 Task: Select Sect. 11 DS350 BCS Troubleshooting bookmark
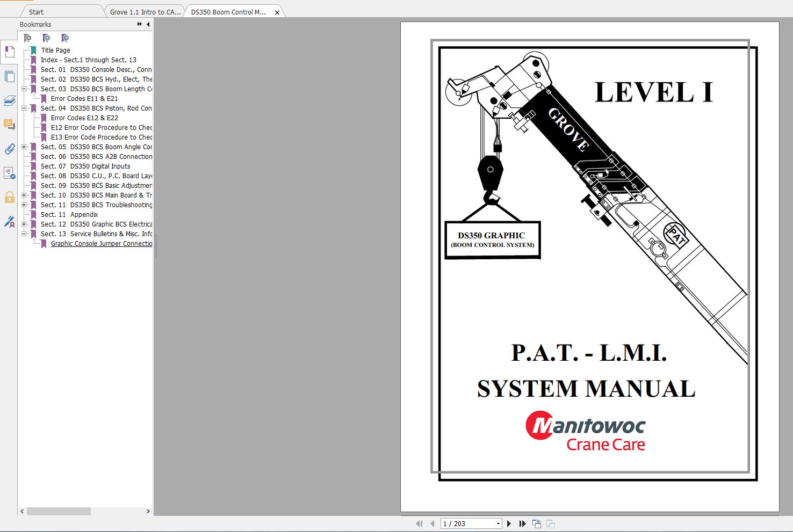[96, 205]
